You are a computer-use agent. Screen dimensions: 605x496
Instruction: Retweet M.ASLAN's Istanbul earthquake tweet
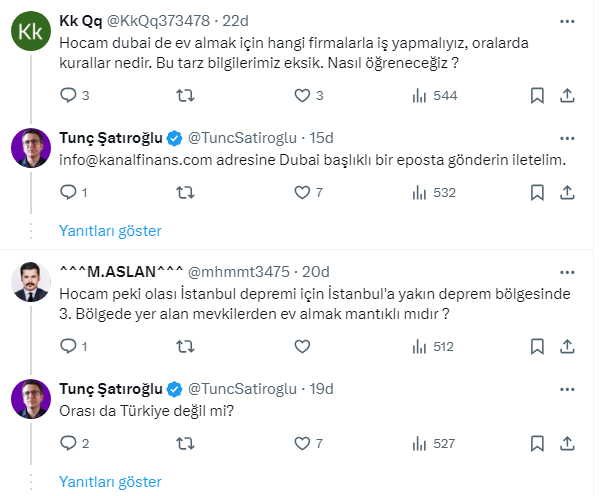tap(185, 347)
